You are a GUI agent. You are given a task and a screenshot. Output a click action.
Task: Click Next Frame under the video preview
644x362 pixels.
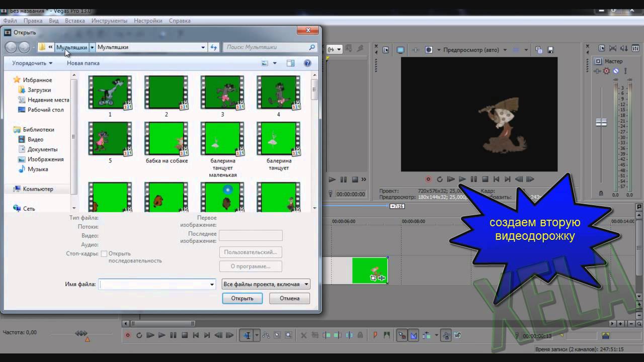[530, 179]
